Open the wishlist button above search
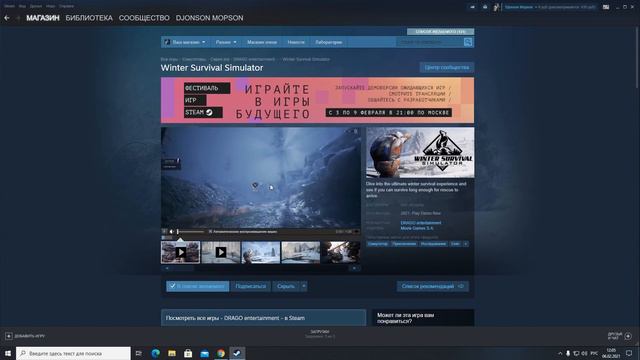This screenshot has width=640, height=360. [x=440, y=31]
